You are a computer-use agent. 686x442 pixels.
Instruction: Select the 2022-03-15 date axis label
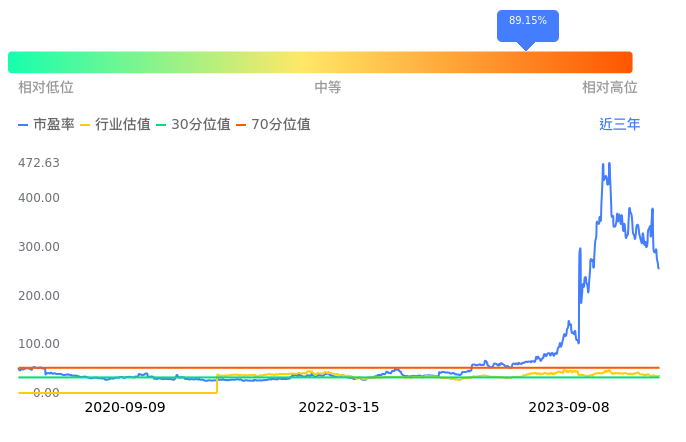(339, 408)
